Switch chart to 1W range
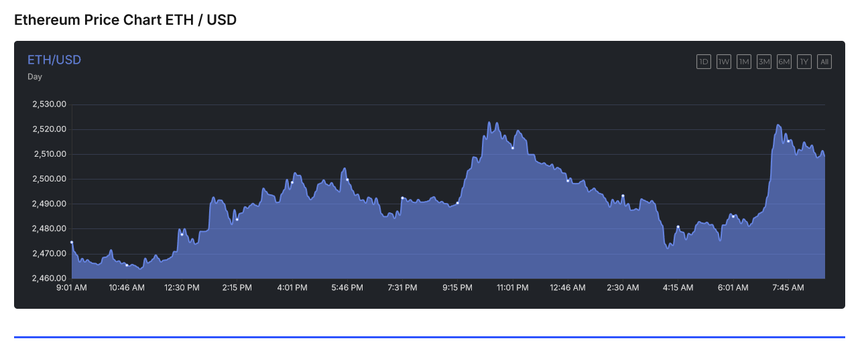Image resolution: width=868 pixels, height=355 pixels. pyautogui.click(x=724, y=62)
